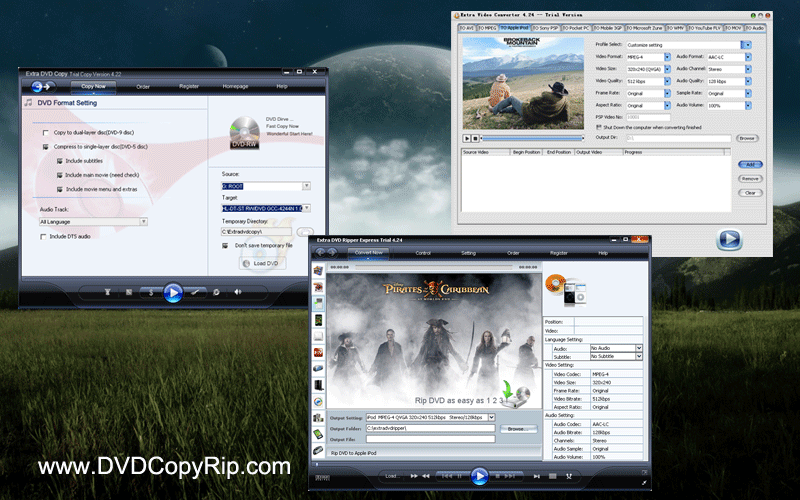Image resolution: width=800 pixels, height=500 pixels.
Task: Open the Audio language dropdown in DVD Ripper
Action: pos(639,348)
